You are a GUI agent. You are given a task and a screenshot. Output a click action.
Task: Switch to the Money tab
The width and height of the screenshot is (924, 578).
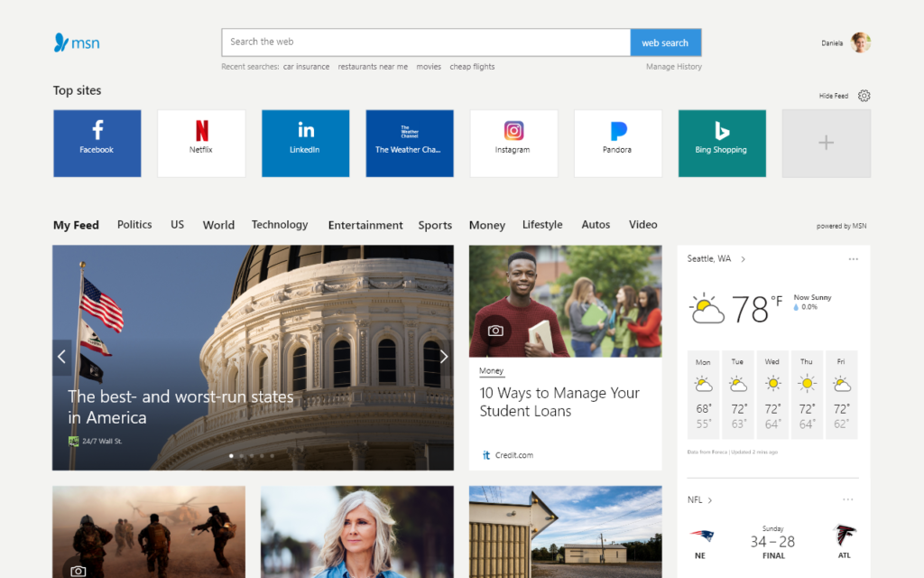(x=487, y=225)
